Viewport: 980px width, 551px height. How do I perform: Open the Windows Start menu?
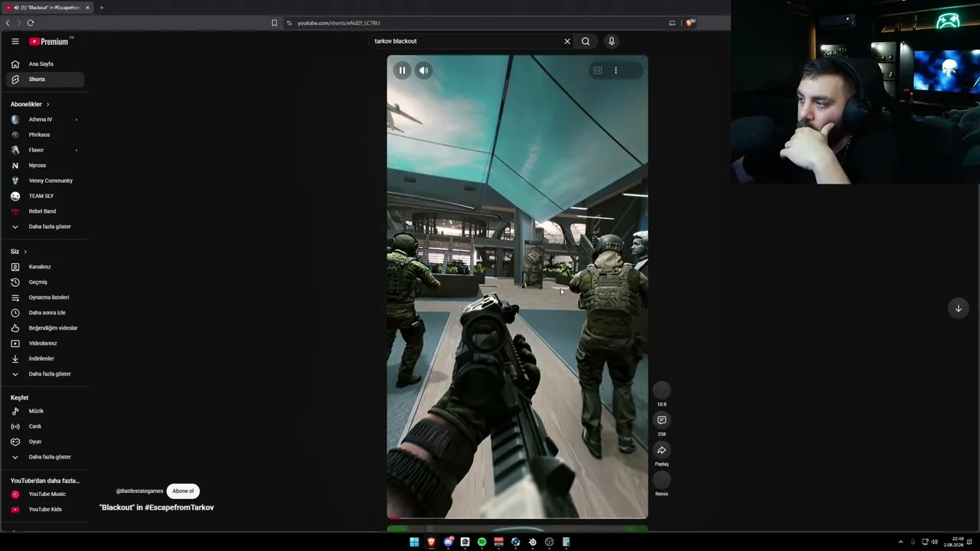[x=414, y=542]
